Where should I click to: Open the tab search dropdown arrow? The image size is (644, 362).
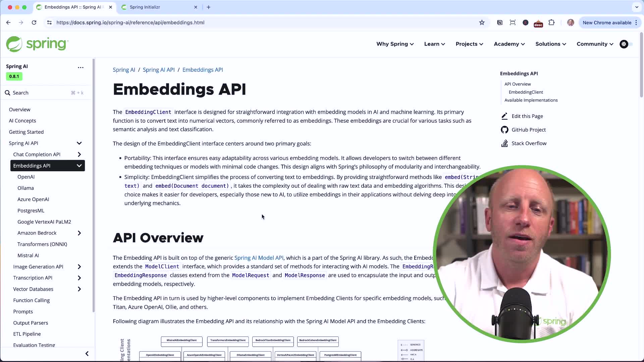click(637, 7)
